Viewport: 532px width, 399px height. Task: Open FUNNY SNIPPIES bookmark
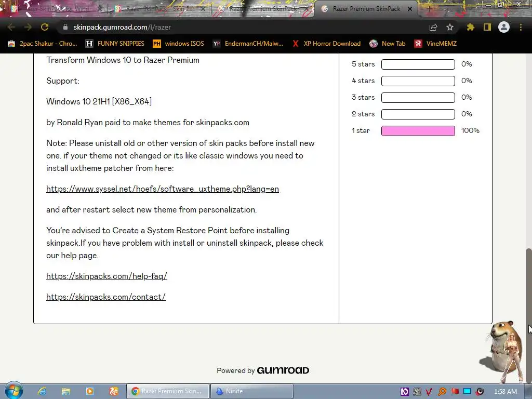coord(115,44)
